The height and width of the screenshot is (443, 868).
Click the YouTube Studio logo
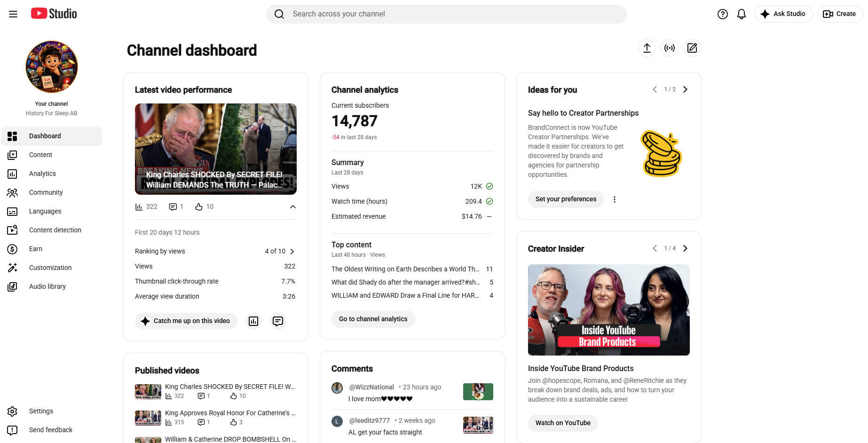[x=54, y=14]
